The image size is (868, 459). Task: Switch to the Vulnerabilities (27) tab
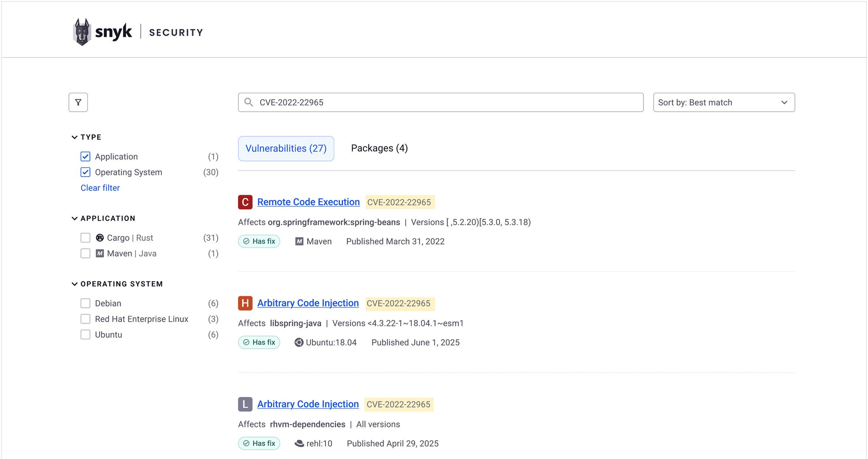(x=286, y=148)
